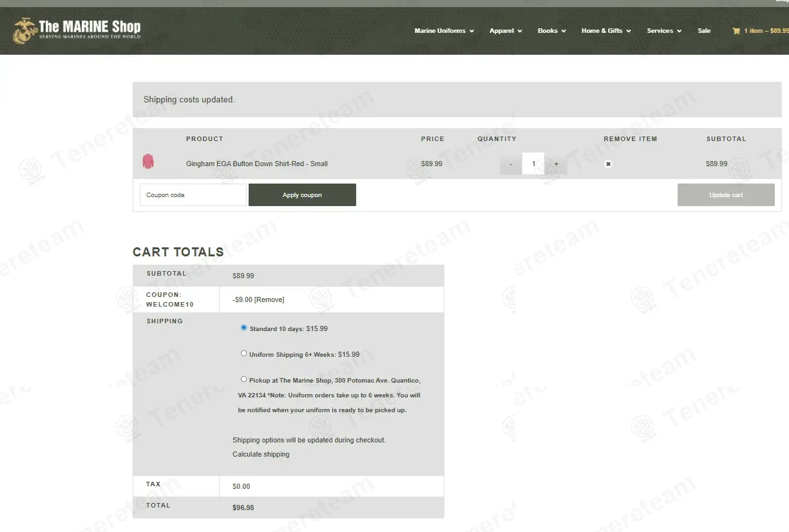Remove the WELCOME10 coupon

point(269,299)
